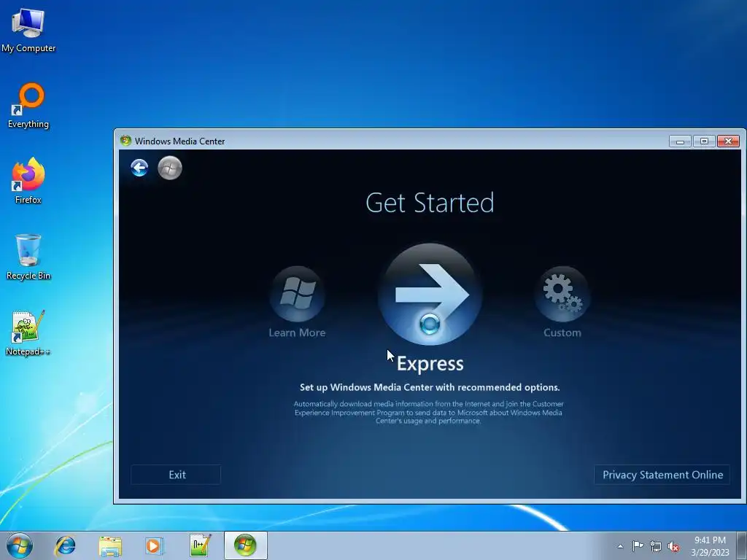Screen dimensions: 747x560
Task: Open Notepad++ from the taskbar
Action: coord(200,545)
